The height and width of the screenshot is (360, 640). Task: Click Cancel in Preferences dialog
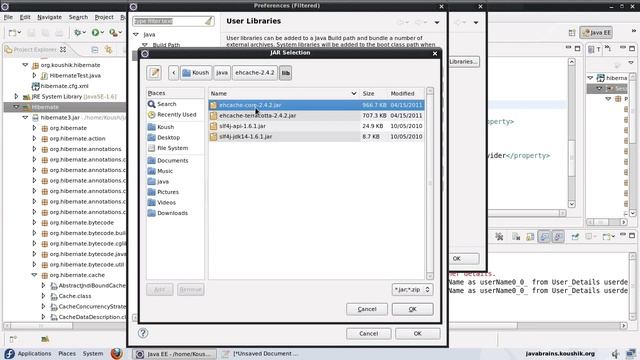pos(369,333)
